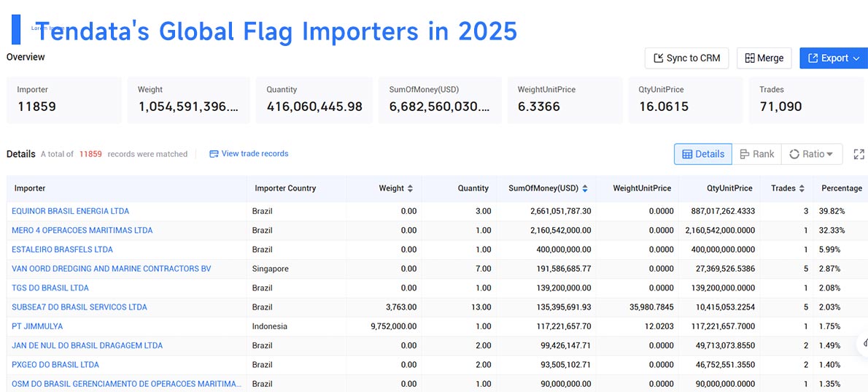Click sum 2,661,051,787.30 for Equinor
Image resolution: width=868 pixels, height=392 pixels.
560,211
